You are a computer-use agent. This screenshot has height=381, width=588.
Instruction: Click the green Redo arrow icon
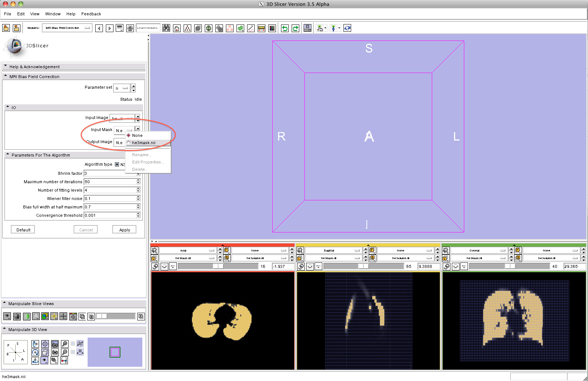295,28
